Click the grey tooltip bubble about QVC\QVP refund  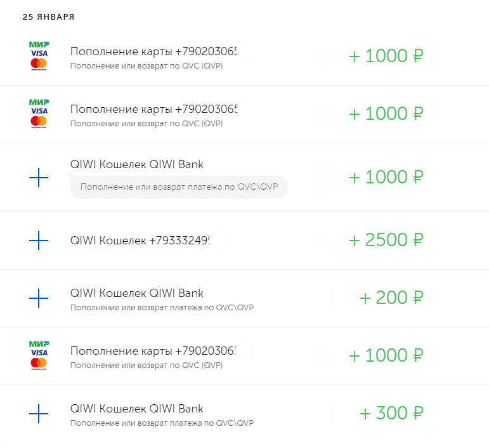coord(179,187)
